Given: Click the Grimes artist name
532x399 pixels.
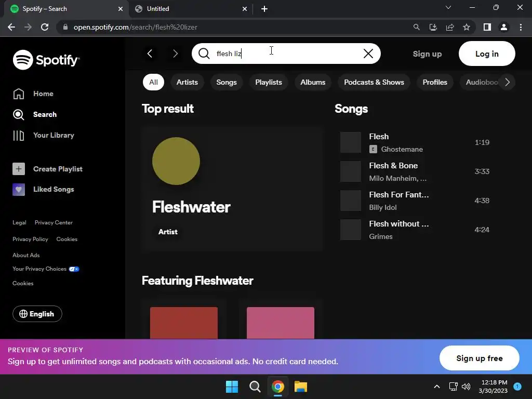Looking at the screenshot, I should pyautogui.click(x=381, y=236).
